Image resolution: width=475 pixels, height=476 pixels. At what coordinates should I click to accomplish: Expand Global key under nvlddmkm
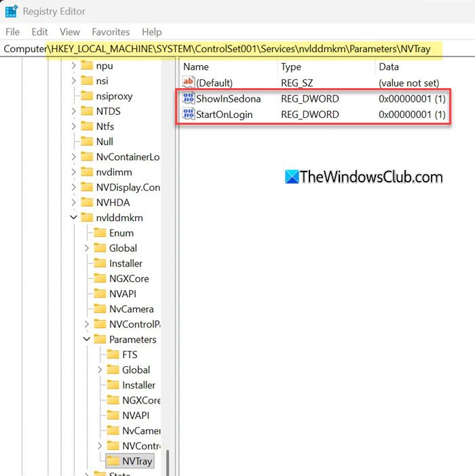(87, 248)
